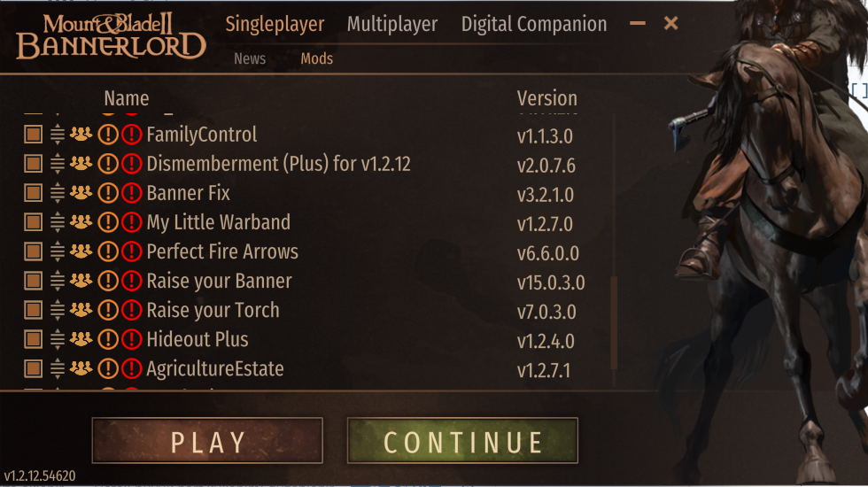Toggle checkbox for Raise your Banner
868x487 pixels.
click(34, 282)
